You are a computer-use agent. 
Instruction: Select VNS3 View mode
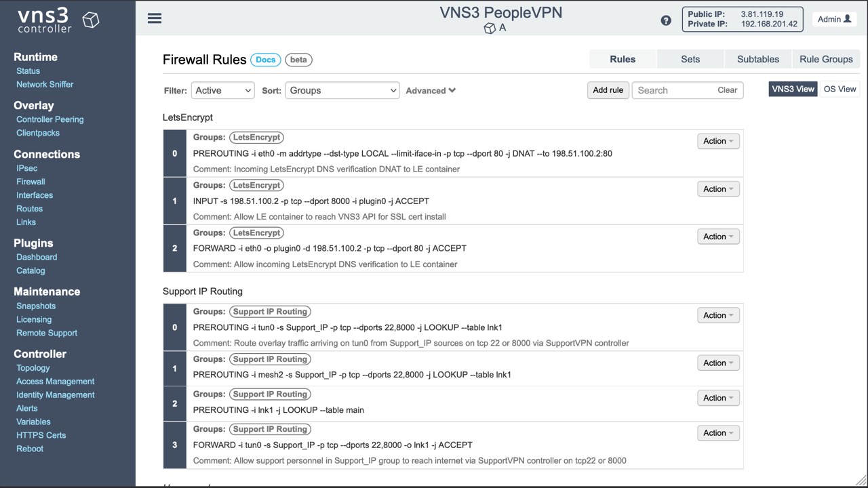[793, 89]
